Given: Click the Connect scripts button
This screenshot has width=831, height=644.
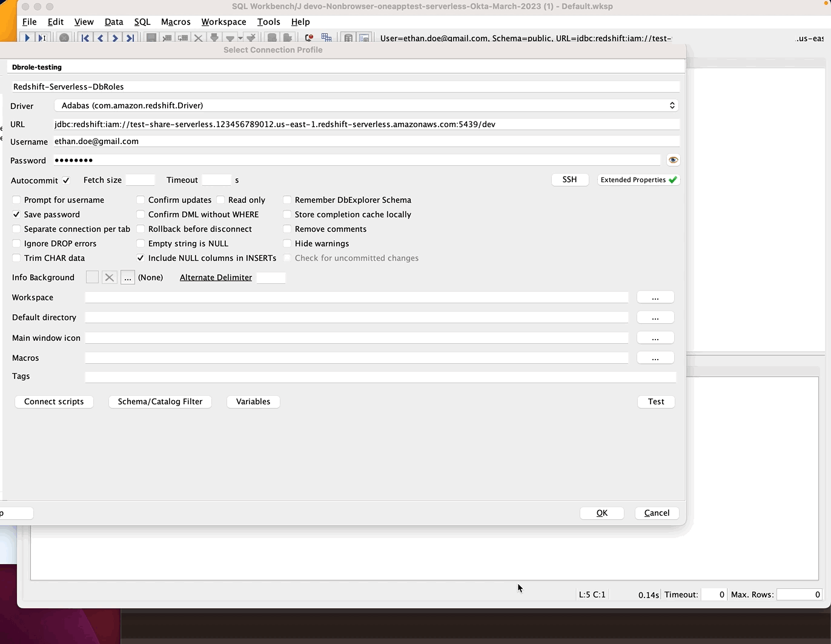Looking at the screenshot, I should click(x=54, y=401).
